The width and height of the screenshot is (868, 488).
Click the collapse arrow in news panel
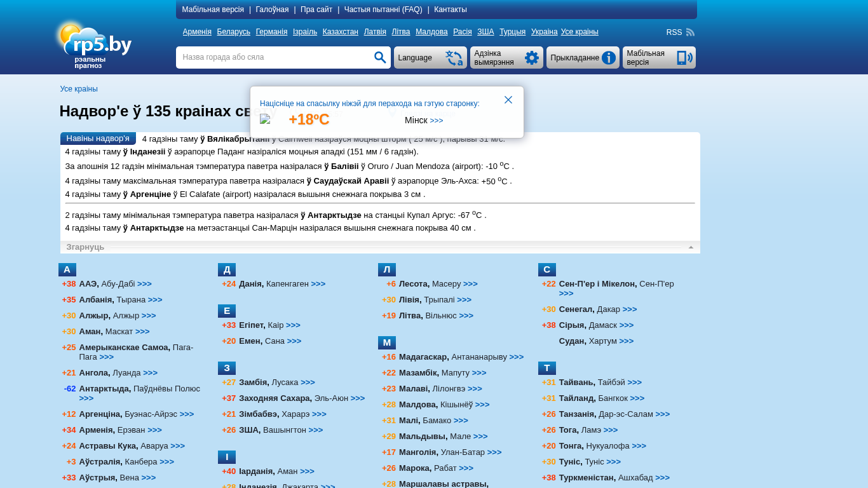691,247
